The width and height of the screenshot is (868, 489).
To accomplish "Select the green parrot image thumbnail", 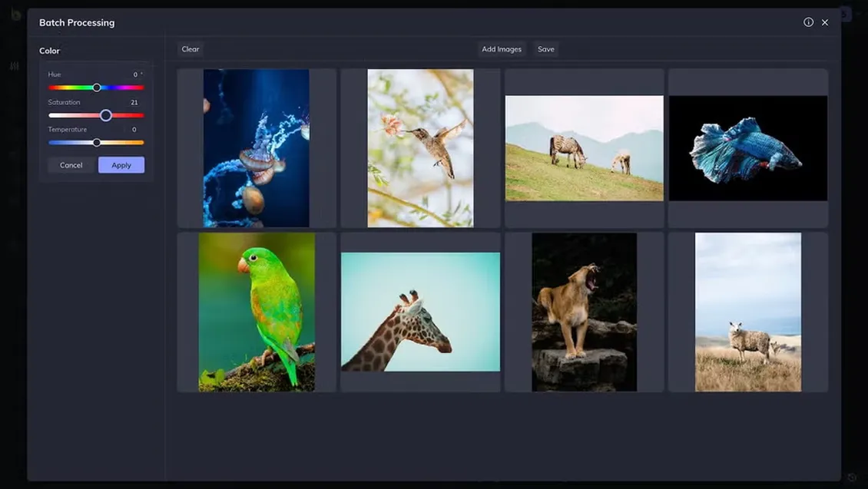I will pyautogui.click(x=257, y=312).
